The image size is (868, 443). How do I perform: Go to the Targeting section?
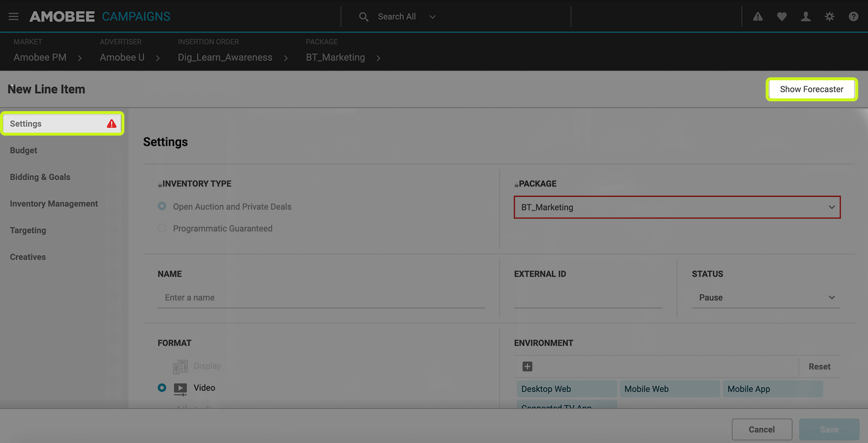28,230
